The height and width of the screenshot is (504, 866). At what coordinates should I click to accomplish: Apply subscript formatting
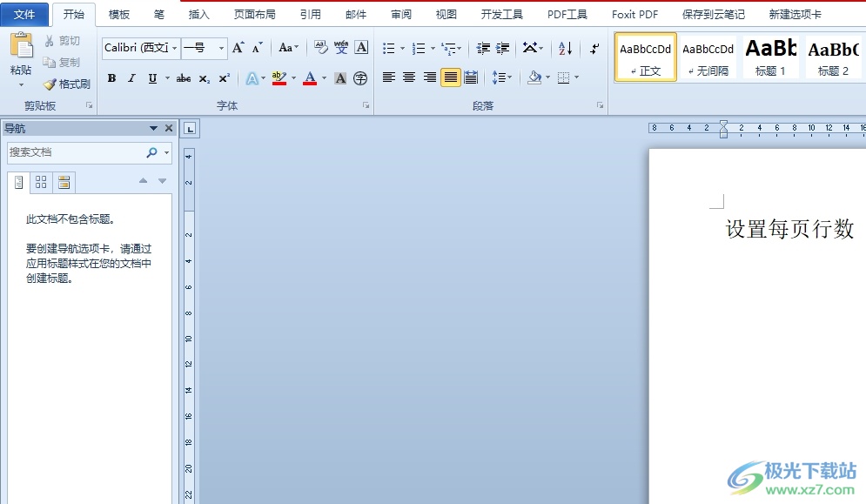pos(205,78)
